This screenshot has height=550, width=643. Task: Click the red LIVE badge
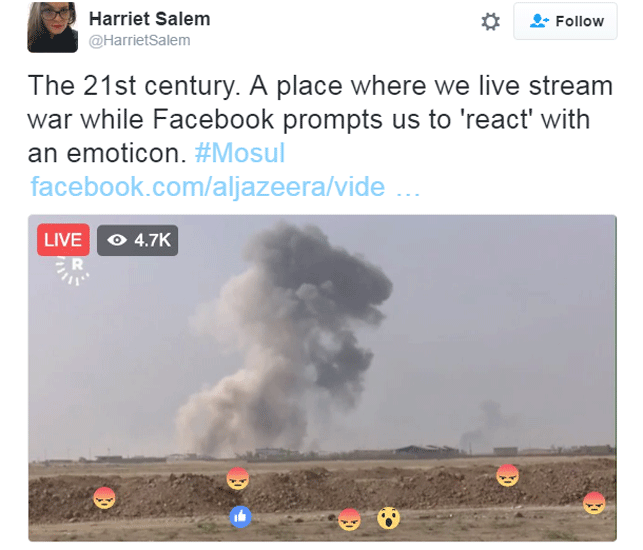click(x=63, y=240)
